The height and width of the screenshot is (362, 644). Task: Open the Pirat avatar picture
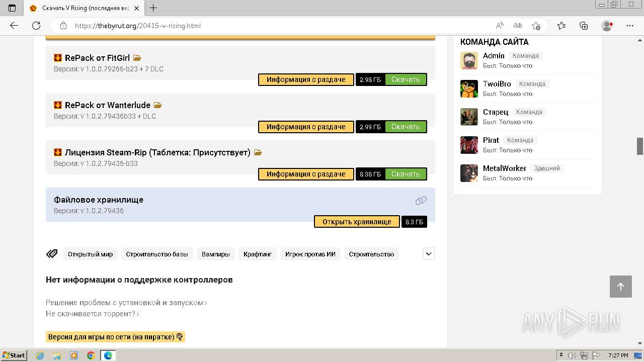[x=469, y=145]
